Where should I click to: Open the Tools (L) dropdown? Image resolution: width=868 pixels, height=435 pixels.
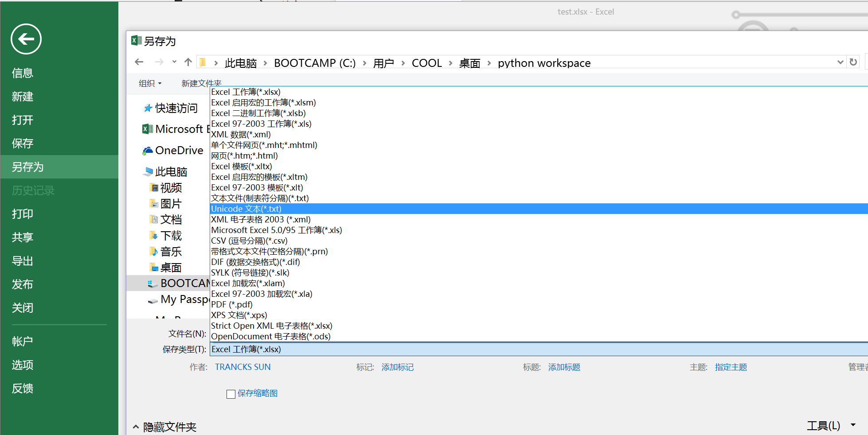point(831,426)
